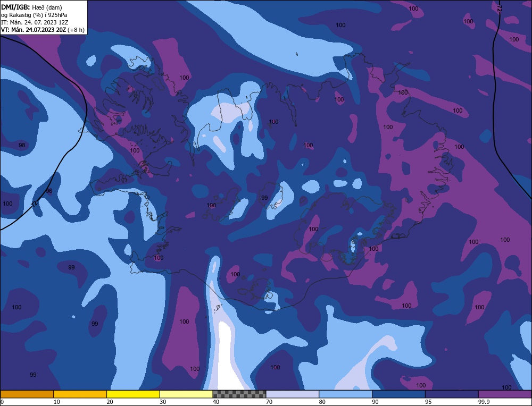Click the legend tick label '95'

pos(428,402)
